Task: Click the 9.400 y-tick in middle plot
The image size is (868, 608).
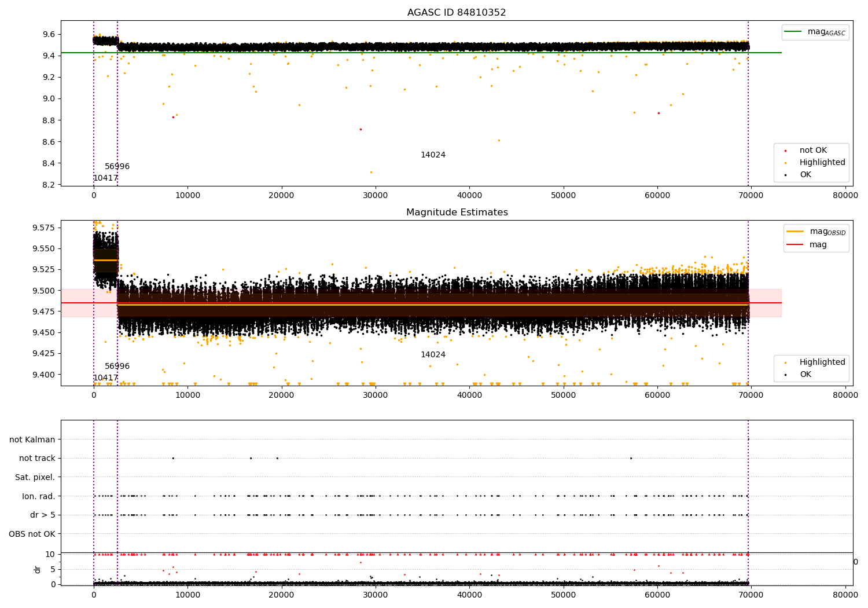Action: [x=44, y=375]
